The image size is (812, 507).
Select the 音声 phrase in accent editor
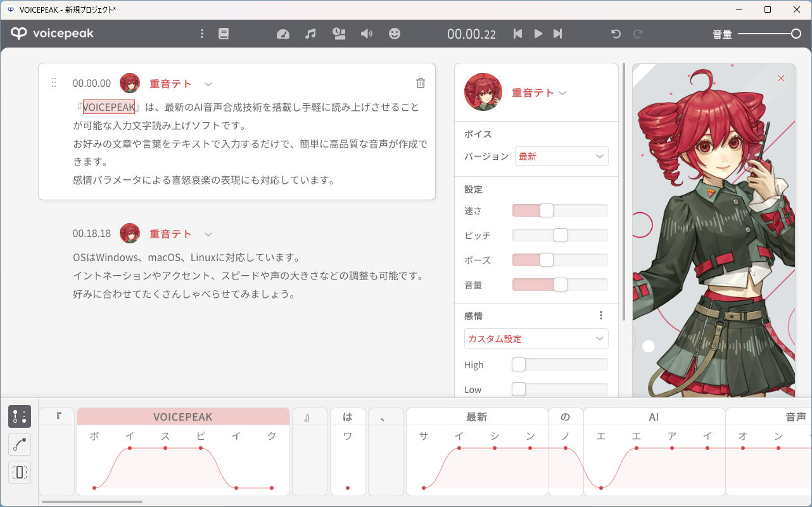(769, 416)
